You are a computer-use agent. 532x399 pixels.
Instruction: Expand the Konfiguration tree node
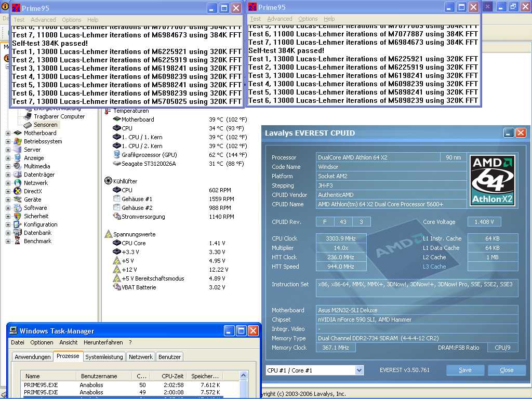pyautogui.click(x=8, y=224)
